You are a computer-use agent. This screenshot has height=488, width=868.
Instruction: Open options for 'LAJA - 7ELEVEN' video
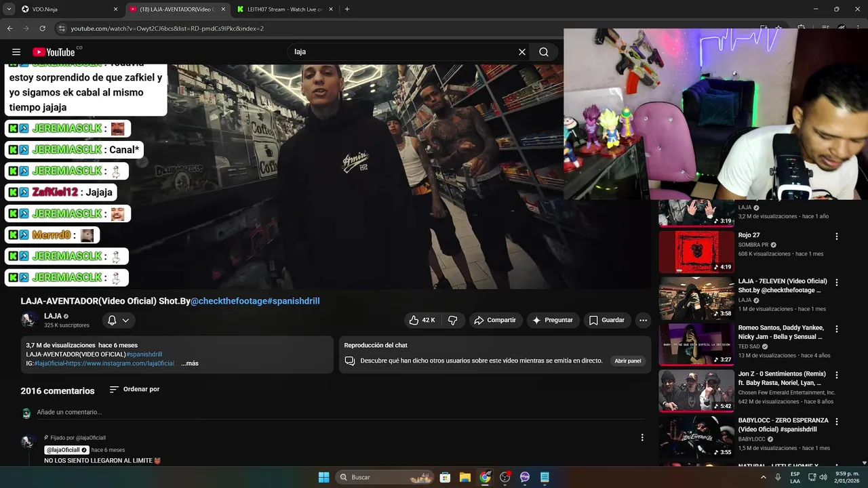coord(837,282)
